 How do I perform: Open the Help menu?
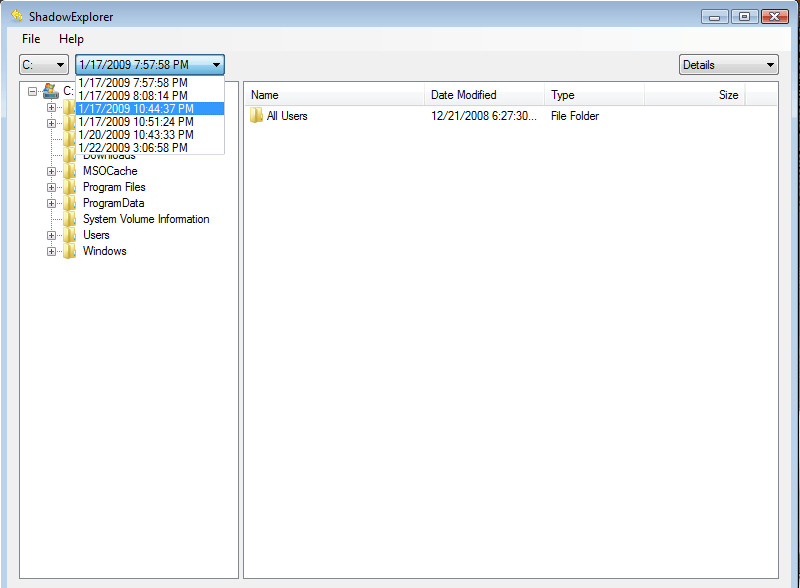click(x=71, y=39)
